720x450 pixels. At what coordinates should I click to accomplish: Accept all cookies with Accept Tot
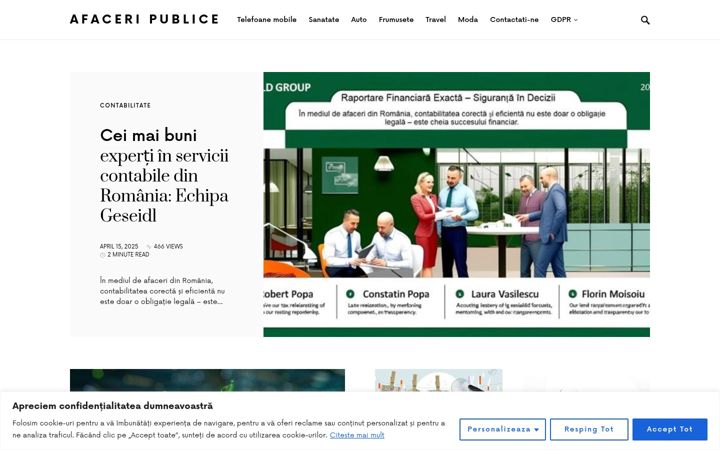[669, 429]
